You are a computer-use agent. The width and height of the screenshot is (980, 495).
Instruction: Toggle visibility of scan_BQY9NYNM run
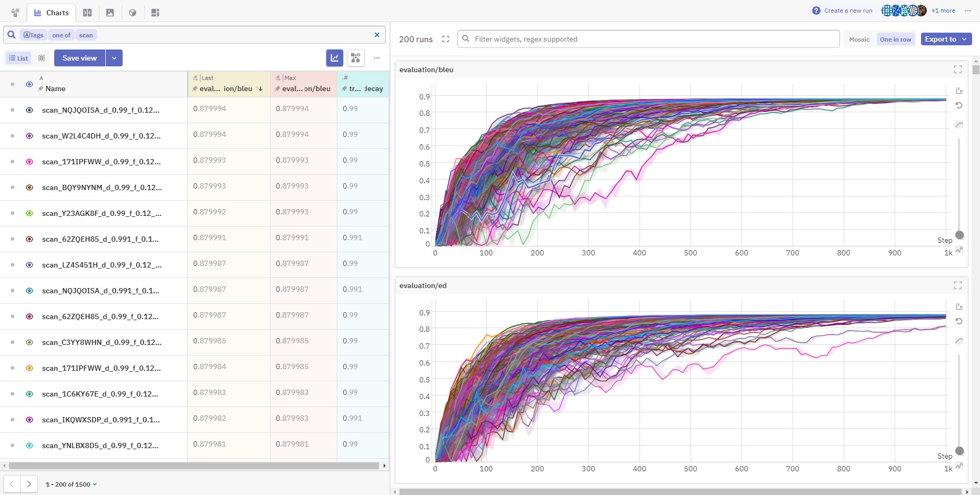click(x=29, y=187)
